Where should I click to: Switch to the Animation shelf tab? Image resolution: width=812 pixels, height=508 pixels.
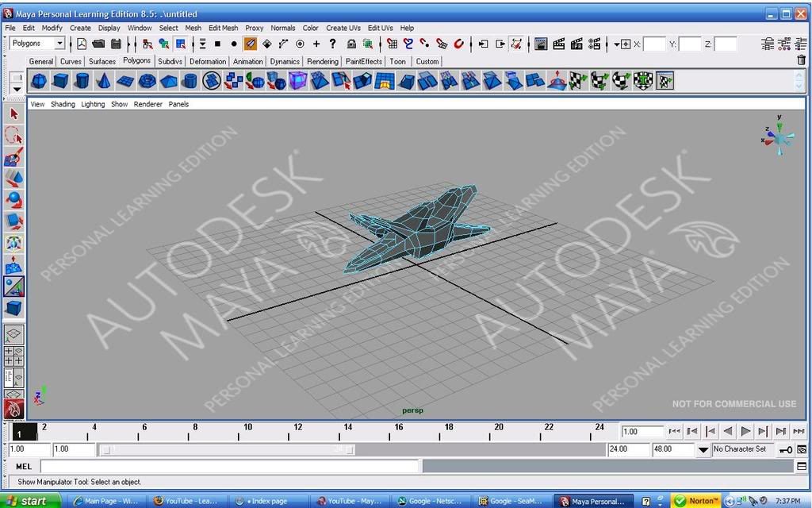247,61
